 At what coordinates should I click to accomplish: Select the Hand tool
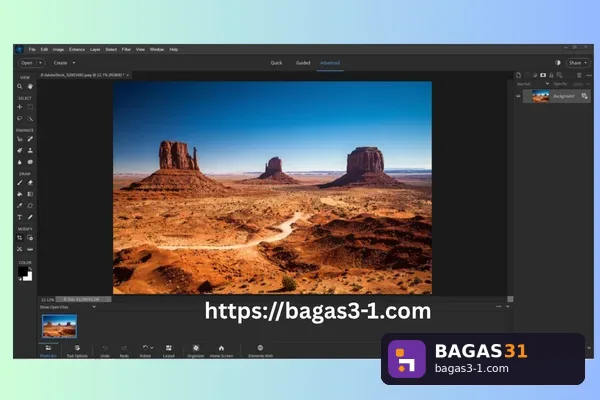[30, 87]
